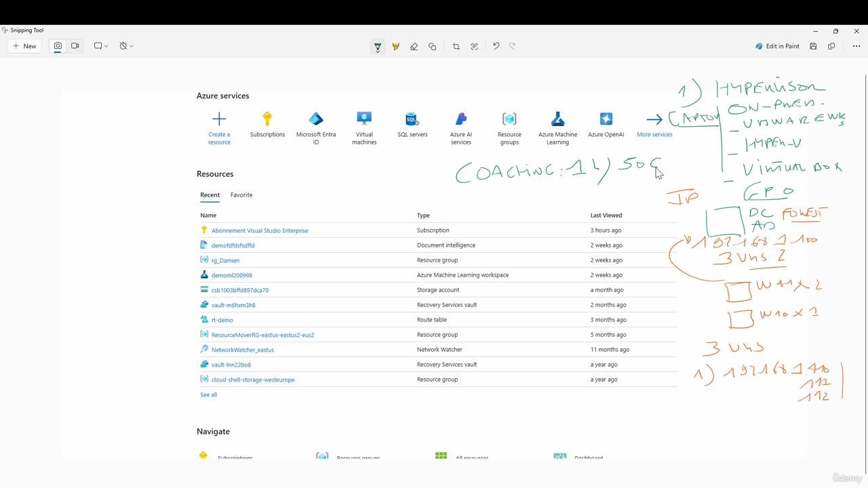The height and width of the screenshot is (488, 868).
Task: Open demofdfdsfsdffd resource
Action: click(x=233, y=245)
